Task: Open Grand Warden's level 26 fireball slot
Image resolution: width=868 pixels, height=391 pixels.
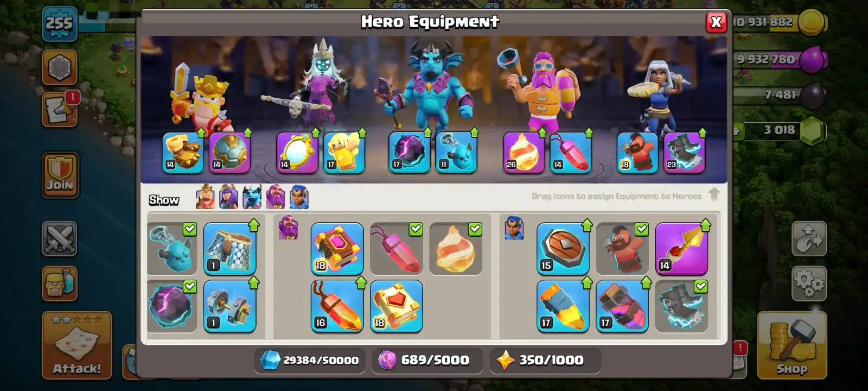Action: [x=524, y=152]
